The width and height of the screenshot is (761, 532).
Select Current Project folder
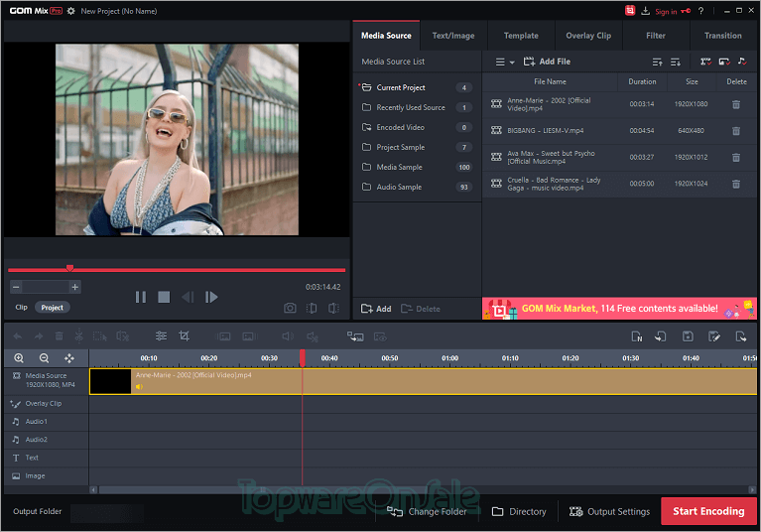point(418,87)
